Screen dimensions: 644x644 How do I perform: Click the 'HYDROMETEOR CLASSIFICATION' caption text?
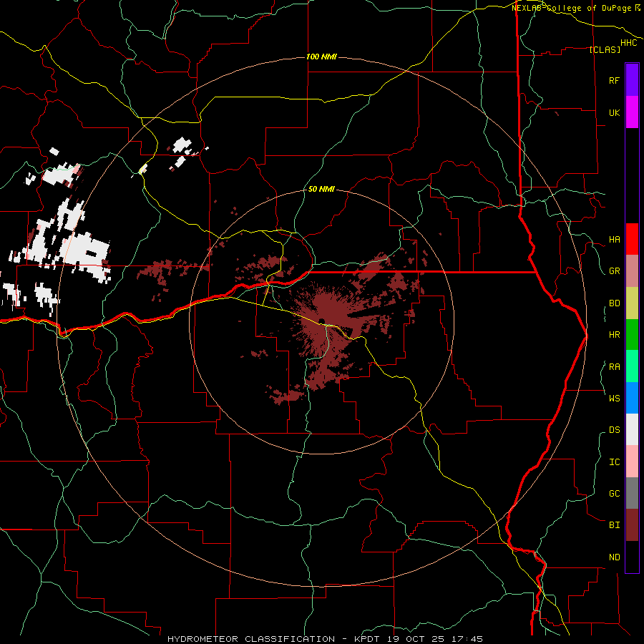click(251, 639)
